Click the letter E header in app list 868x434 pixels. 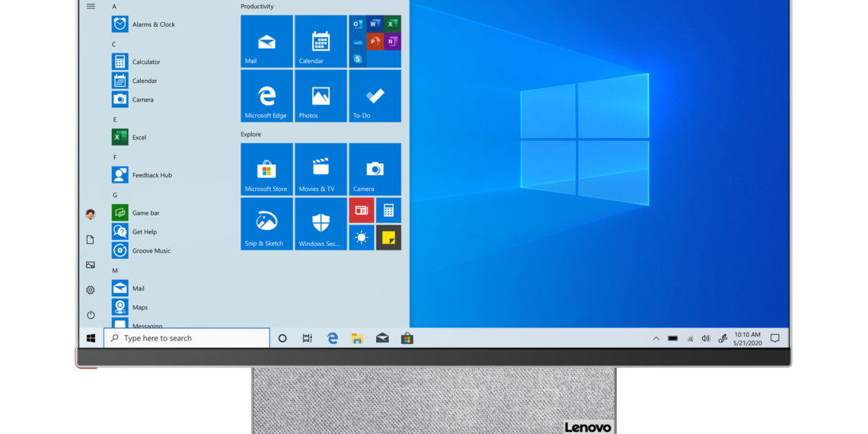pos(114,120)
